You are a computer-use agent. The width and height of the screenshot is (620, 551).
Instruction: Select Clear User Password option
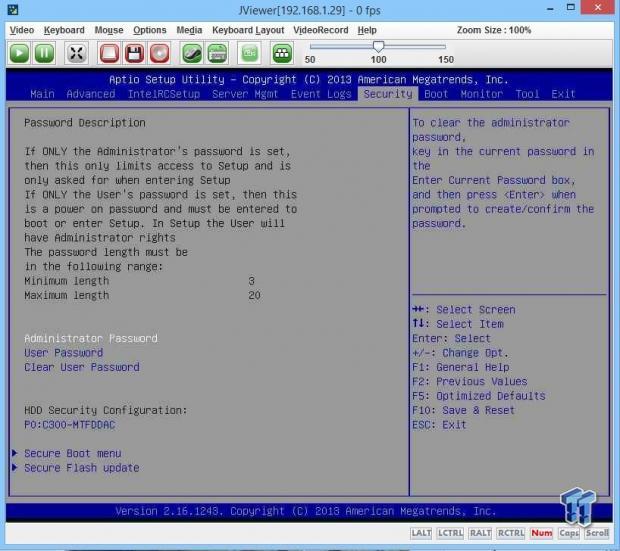point(82,367)
